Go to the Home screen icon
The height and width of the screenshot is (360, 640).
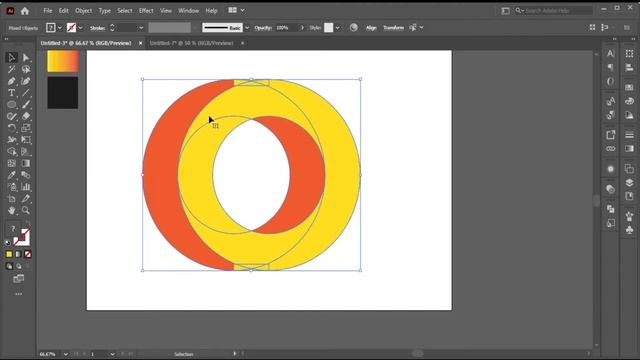tap(25, 11)
